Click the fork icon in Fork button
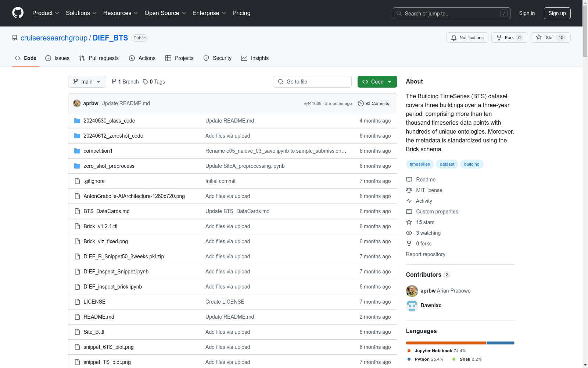Image resolution: width=588 pixels, height=368 pixels. click(499, 38)
